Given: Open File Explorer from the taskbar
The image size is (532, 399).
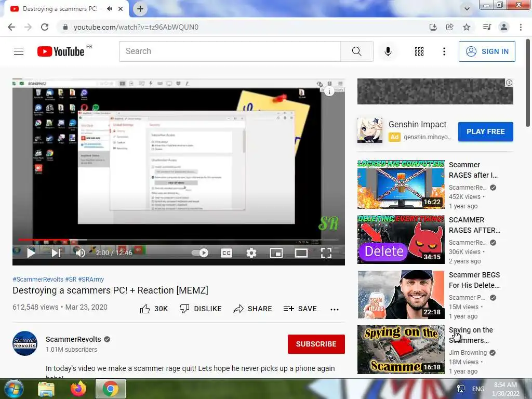Looking at the screenshot, I should point(46,389).
